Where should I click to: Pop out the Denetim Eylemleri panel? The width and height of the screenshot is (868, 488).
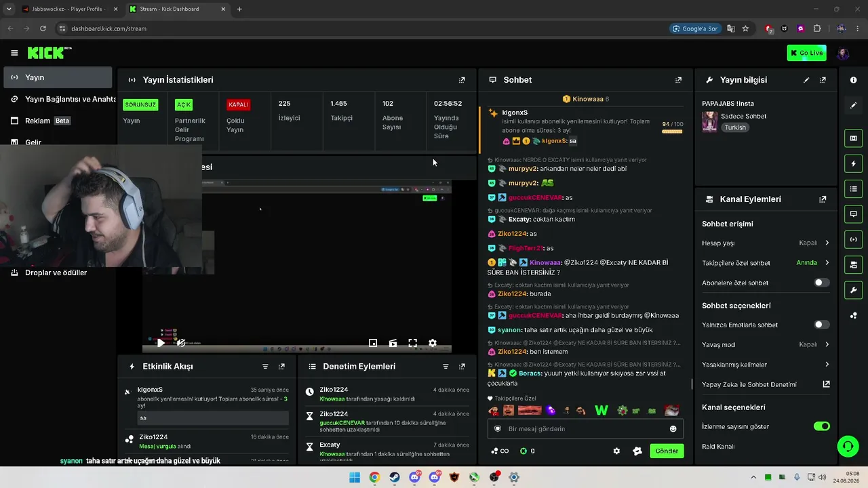462,367
